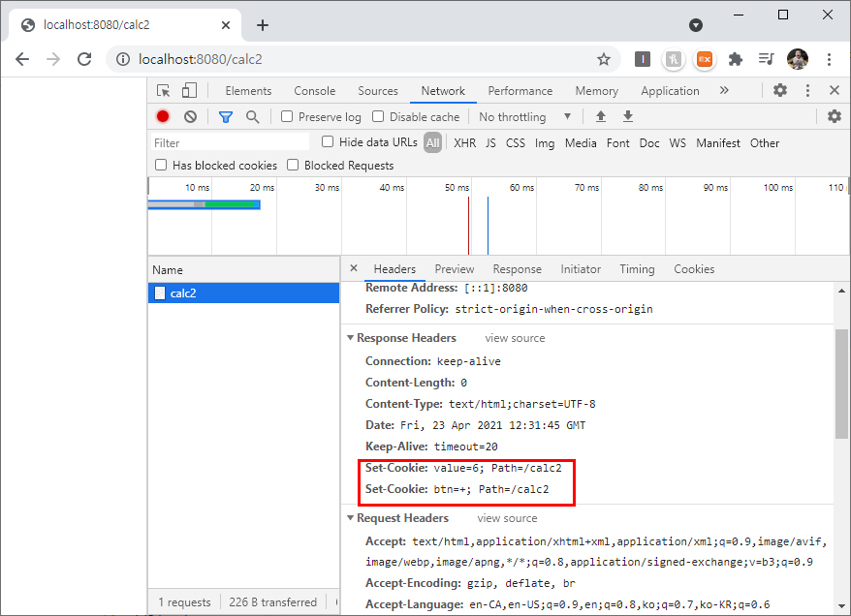Close the DevTools panel
The width and height of the screenshot is (851, 616).
[835, 90]
